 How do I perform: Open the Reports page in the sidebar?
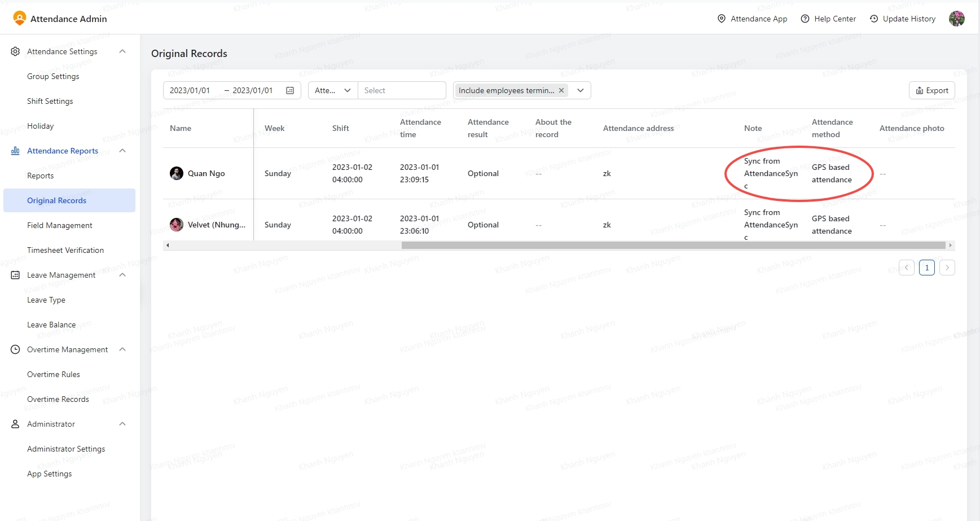(x=40, y=176)
